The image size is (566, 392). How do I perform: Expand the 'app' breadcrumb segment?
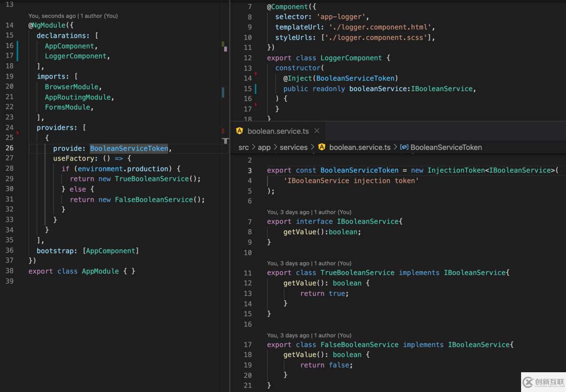tap(264, 147)
